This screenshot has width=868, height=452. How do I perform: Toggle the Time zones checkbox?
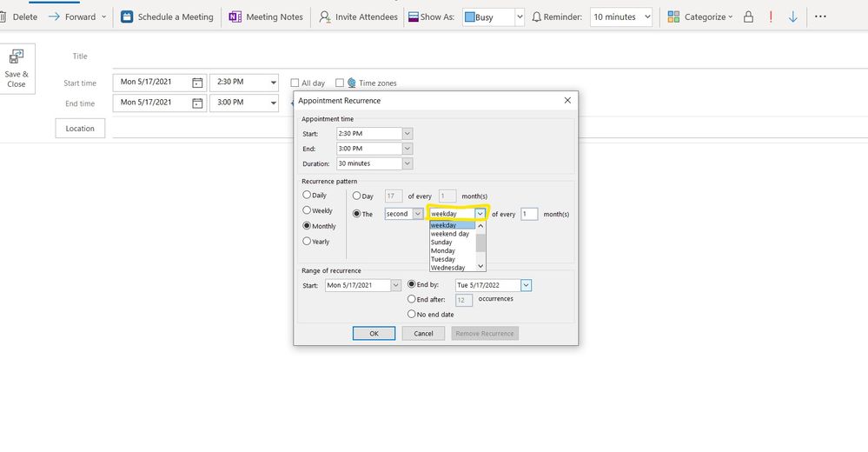(x=340, y=83)
